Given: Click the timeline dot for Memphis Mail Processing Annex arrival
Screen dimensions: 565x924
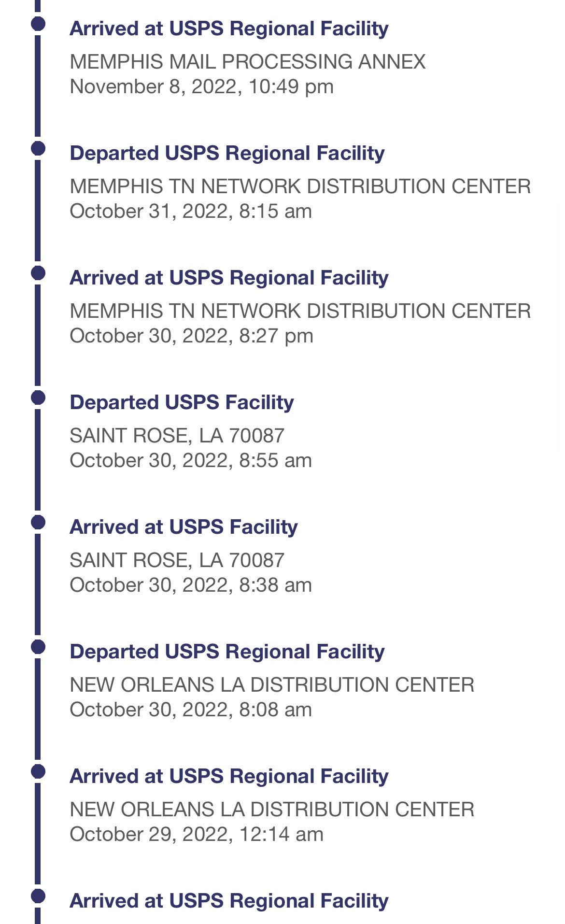Looking at the screenshot, I should click(x=38, y=23).
